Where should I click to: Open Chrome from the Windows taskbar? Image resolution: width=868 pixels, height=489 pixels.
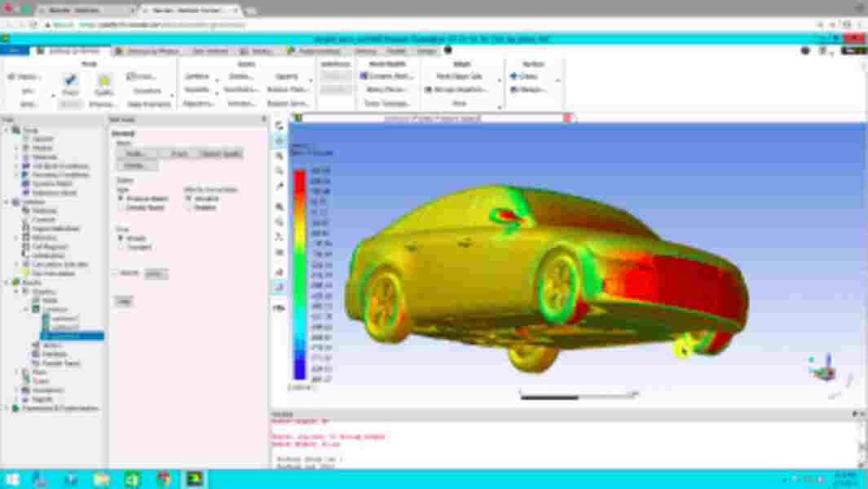(x=164, y=479)
